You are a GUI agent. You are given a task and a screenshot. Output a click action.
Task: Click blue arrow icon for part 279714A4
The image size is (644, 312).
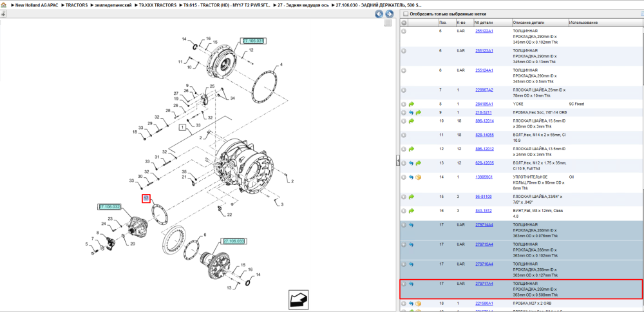point(411,225)
